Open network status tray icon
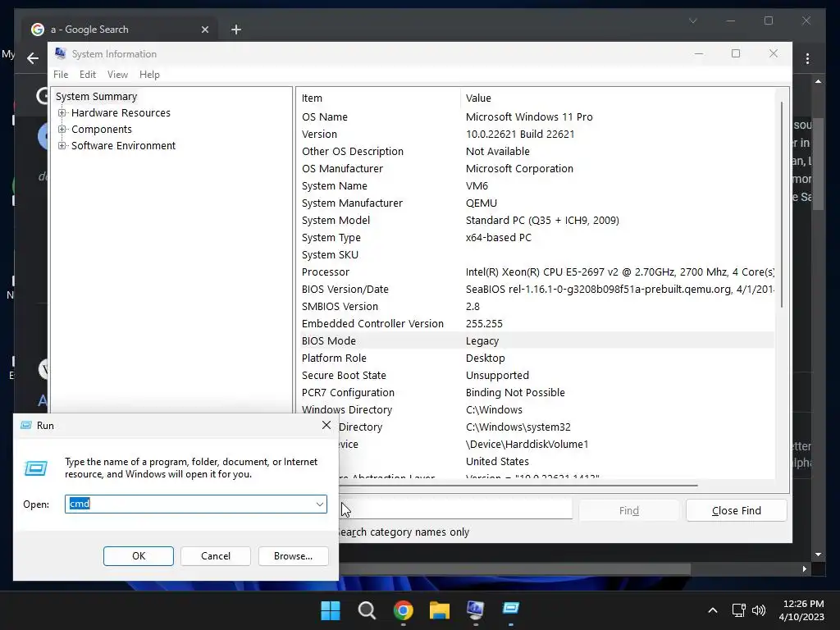This screenshot has width=840, height=630. pos(739,610)
